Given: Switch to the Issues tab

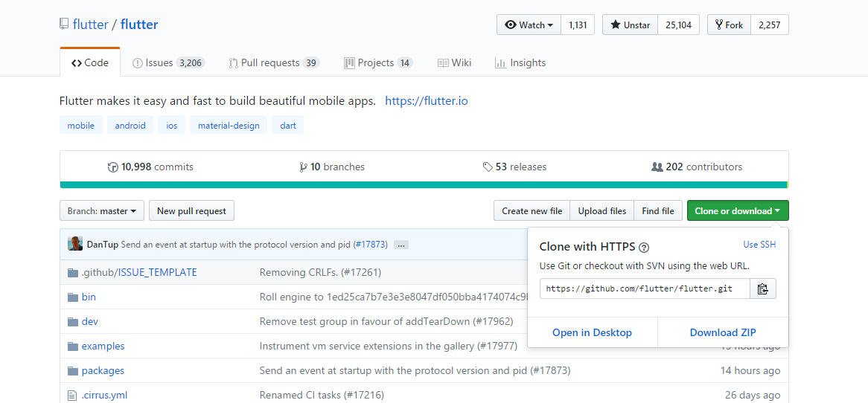Looking at the screenshot, I should coord(169,62).
